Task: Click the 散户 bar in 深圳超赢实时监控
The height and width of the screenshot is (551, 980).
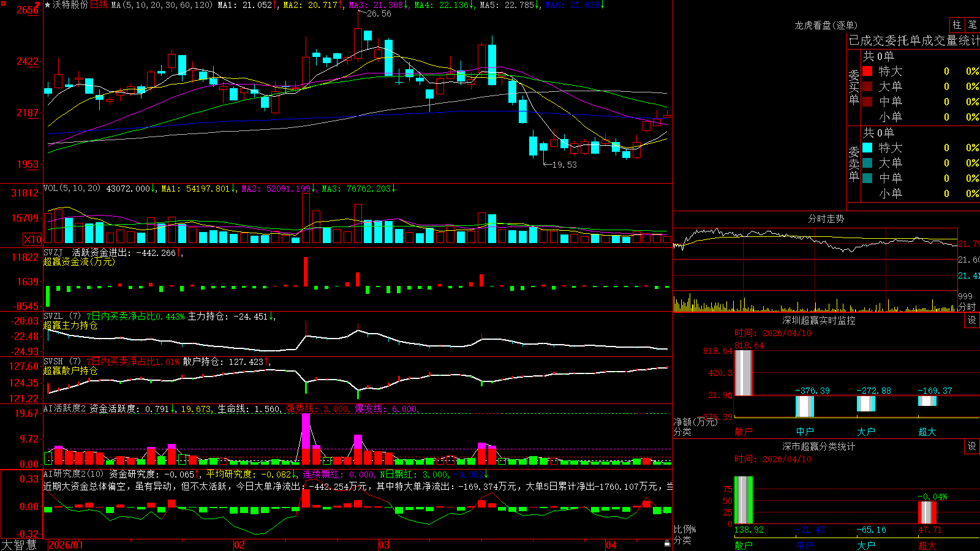Action: [744, 373]
